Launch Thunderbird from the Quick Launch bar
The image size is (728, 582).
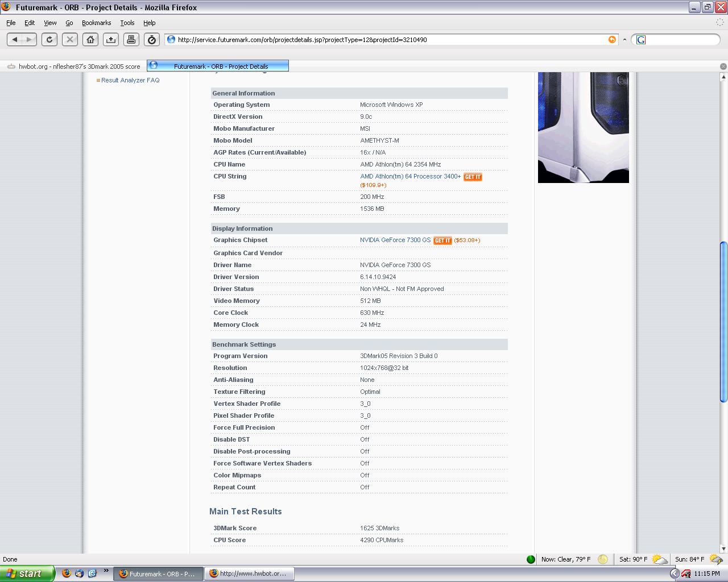tap(79, 573)
